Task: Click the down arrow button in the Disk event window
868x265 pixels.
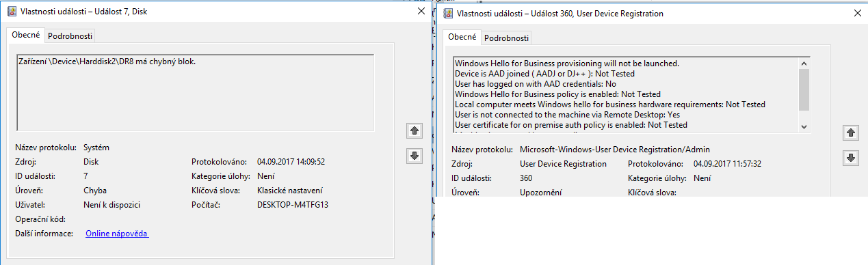Action: click(413, 156)
